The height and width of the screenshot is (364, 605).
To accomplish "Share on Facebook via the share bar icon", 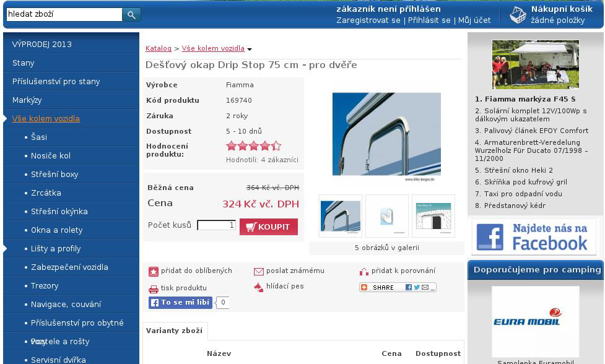I will pyautogui.click(x=409, y=287).
